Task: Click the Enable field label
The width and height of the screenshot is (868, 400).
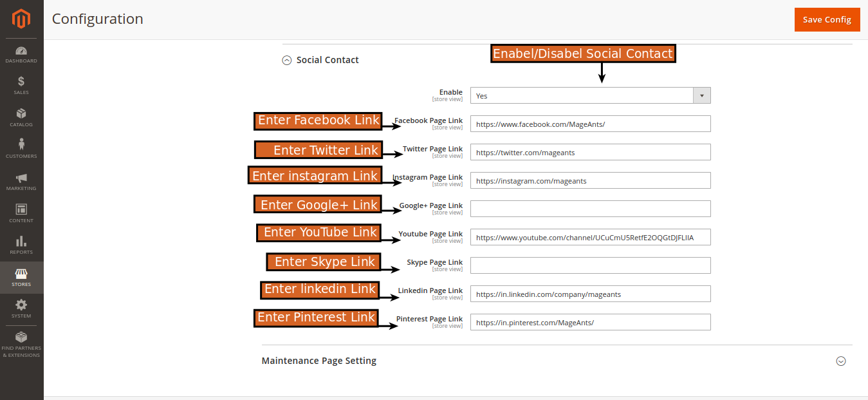Action: coord(451,92)
